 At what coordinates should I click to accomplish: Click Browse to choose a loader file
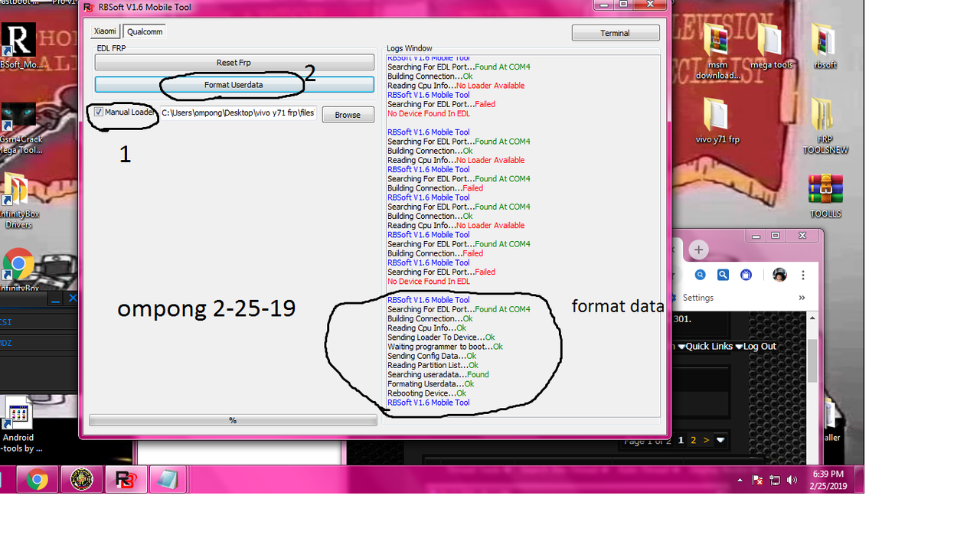348,115
